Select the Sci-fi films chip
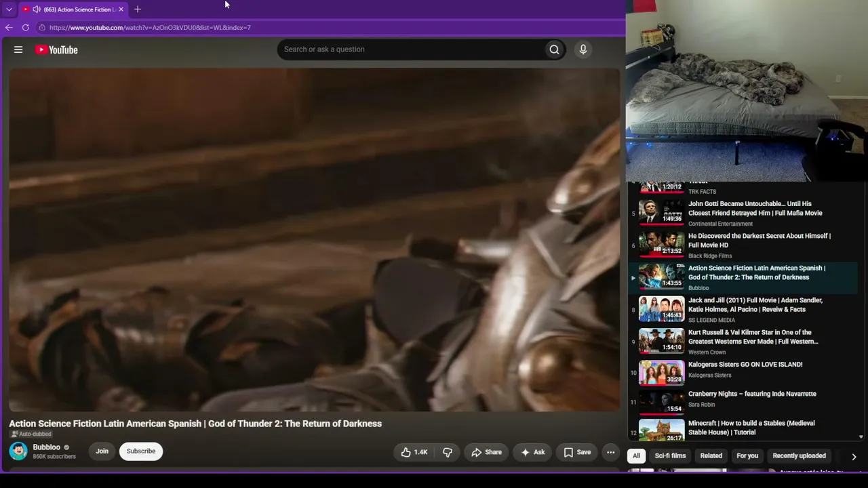 click(x=670, y=456)
